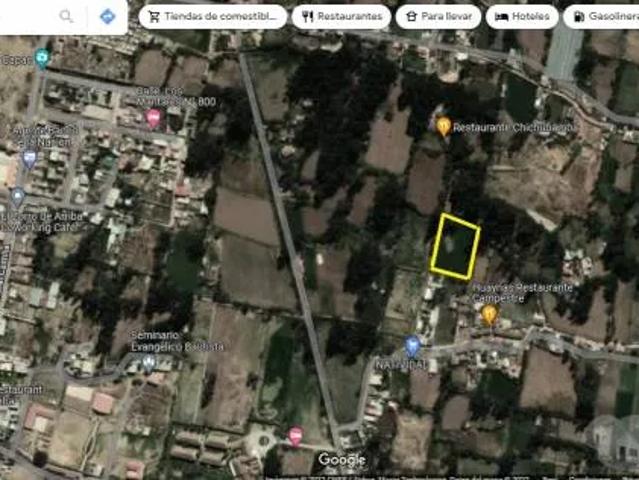Filter by Tiendas de comestibles chip
The image size is (639, 480).
(213, 17)
